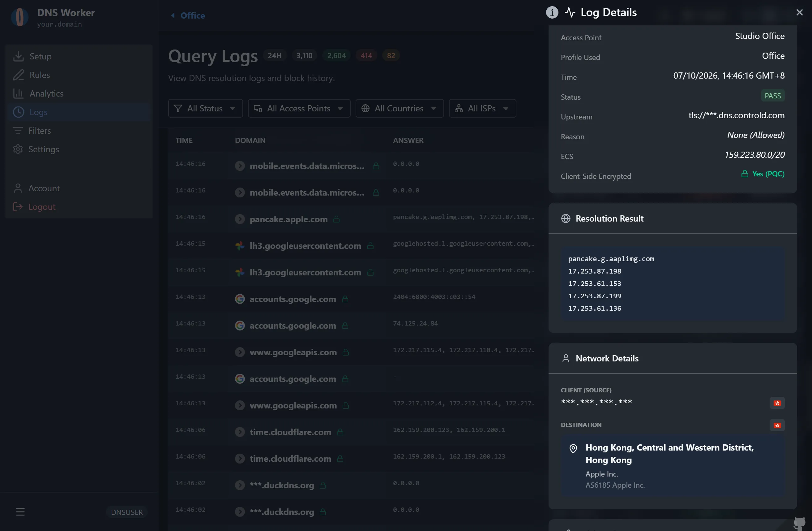812x531 pixels.
Task: Click AS6185 Apple Inc. text
Action: (x=615, y=485)
